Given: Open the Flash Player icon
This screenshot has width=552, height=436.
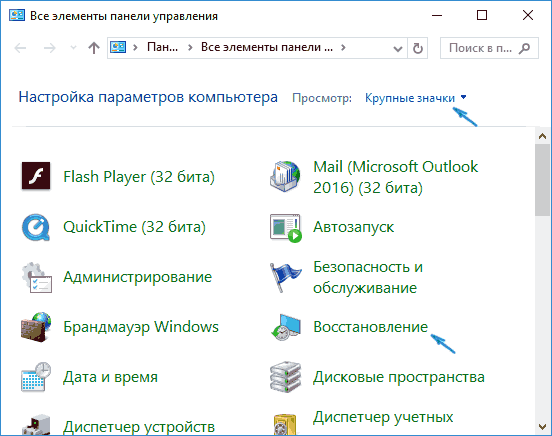Looking at the screenshot, I should [36, 176].
